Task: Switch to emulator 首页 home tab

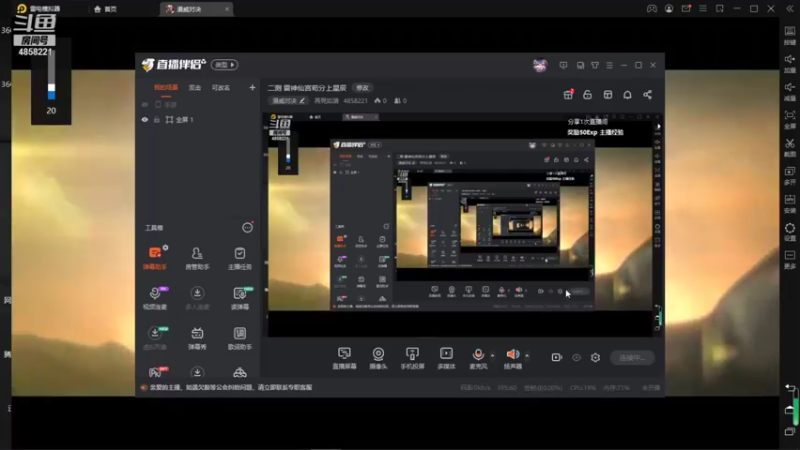Action: point(105,9)
